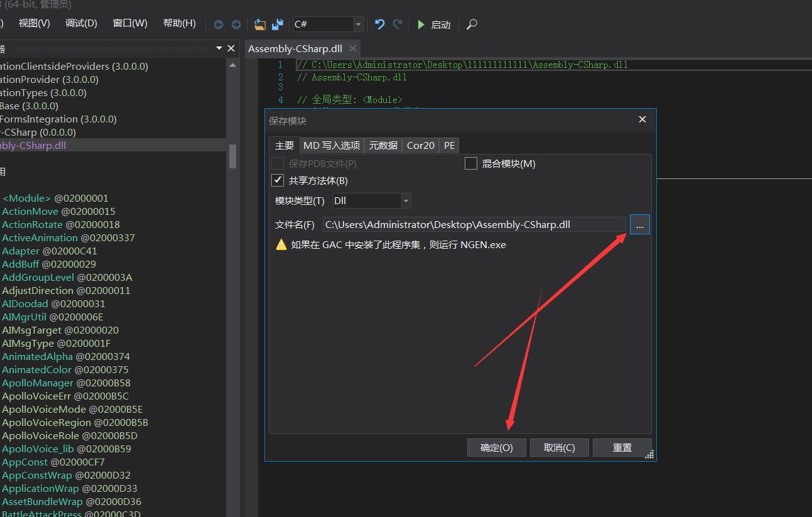Switch to the PE tab
The width and height of the screenshot is (812, 517).
coord(449,145)
